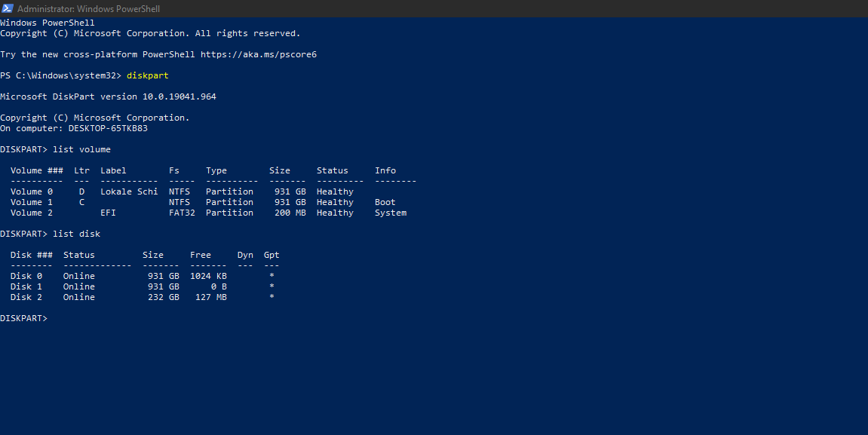Click the https://aka.ms/pscore6 URL
This screenshot has width=868, height=435.
pos(259,54)
